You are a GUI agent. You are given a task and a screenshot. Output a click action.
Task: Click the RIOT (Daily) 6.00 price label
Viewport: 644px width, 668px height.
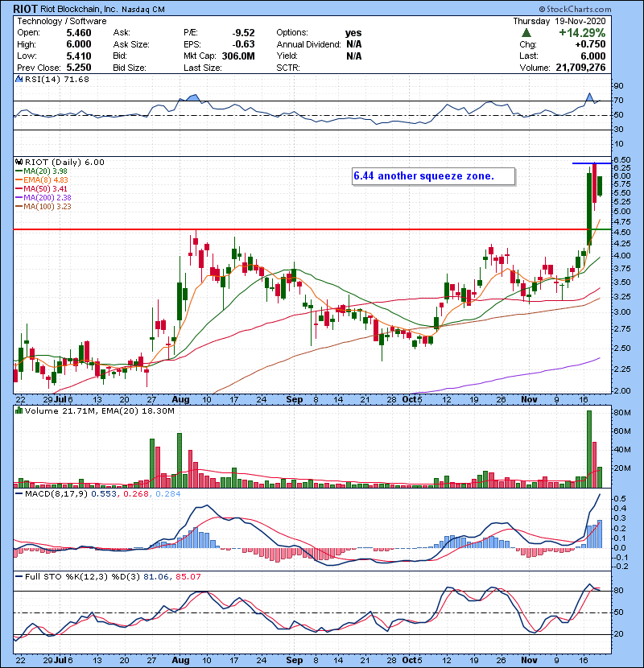(x=64, y=162)
